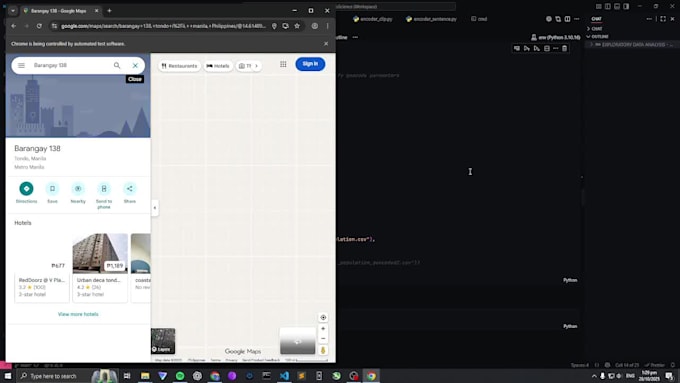Zoom in on the map
Screen dimensions: 680x383
point(323,329)
